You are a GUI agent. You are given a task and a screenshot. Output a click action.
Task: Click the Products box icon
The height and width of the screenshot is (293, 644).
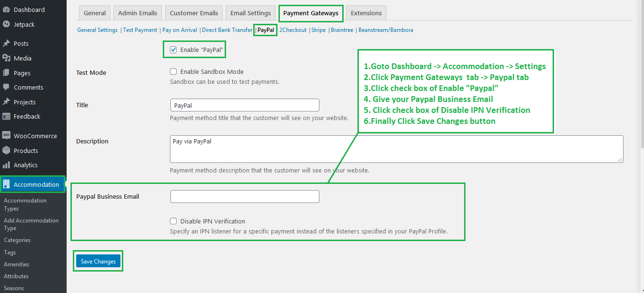pos(6,151)
